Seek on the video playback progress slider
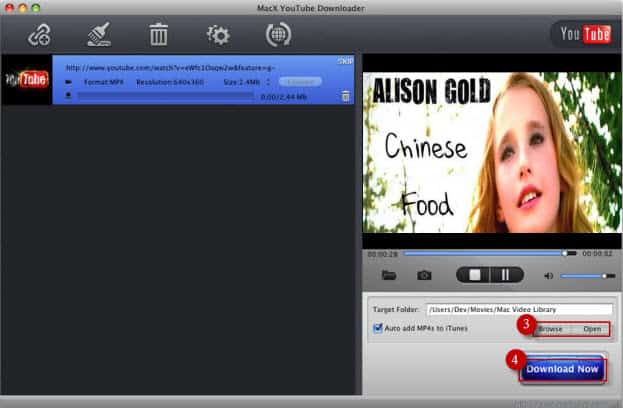 pos(490,253)
